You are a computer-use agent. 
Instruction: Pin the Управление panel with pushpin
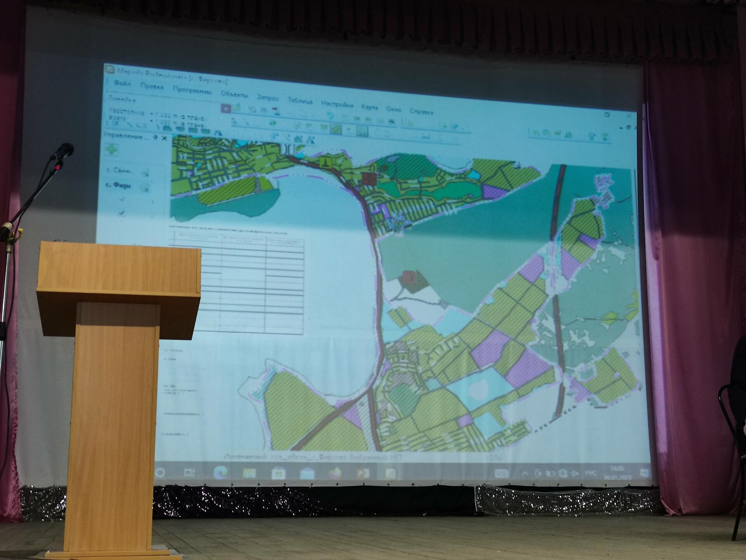155,137
